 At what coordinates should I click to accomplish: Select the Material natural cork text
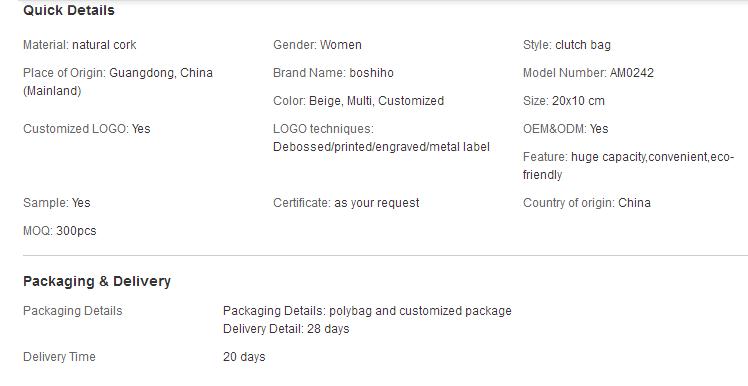point(80,45)
